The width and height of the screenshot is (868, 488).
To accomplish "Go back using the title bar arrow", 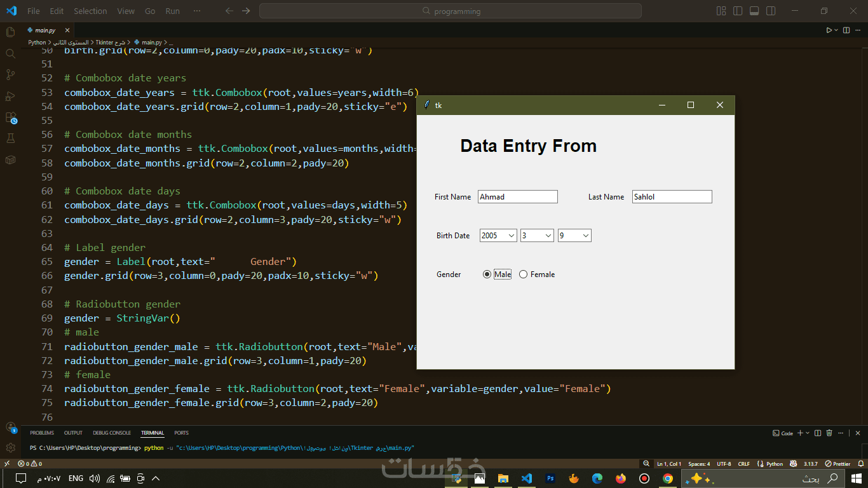I will [x=229, y=11].
